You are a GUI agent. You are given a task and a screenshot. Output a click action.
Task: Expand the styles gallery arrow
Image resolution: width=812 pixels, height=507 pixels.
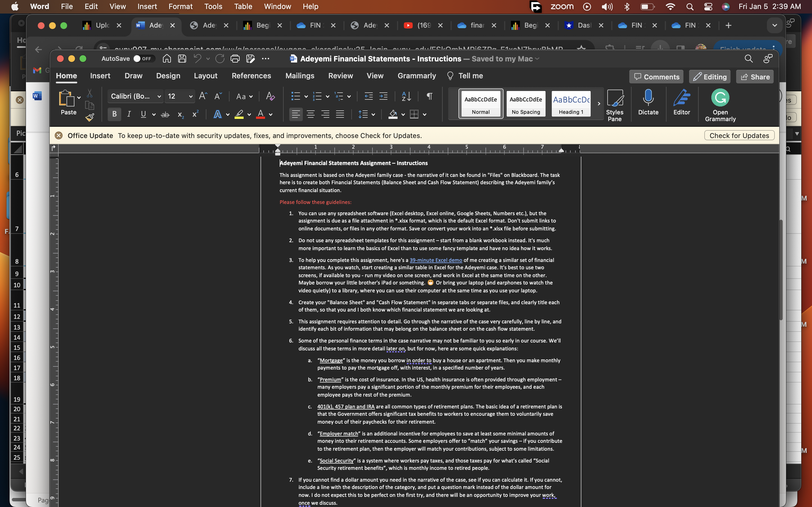599,104
